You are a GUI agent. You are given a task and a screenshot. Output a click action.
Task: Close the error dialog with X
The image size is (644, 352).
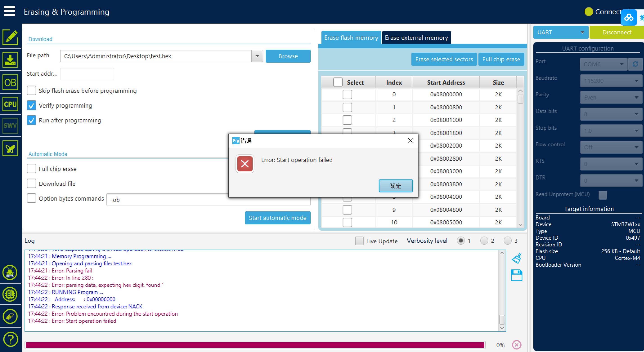coord(410,141)
